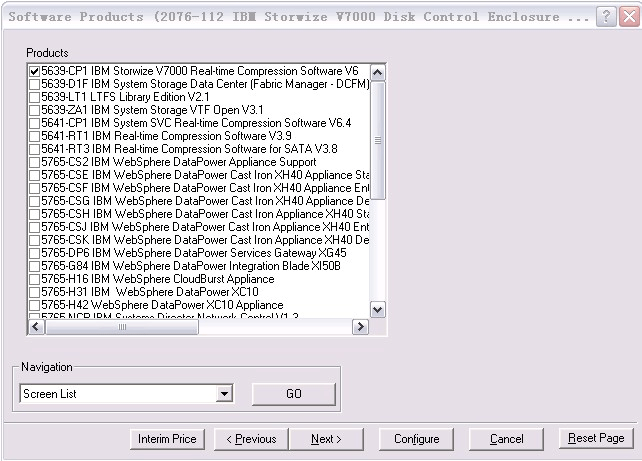Tick 5765-G84 Integration Blade XI50B checkbox
This screenshot has height=461, width=642.
click(x=34, y=267)
